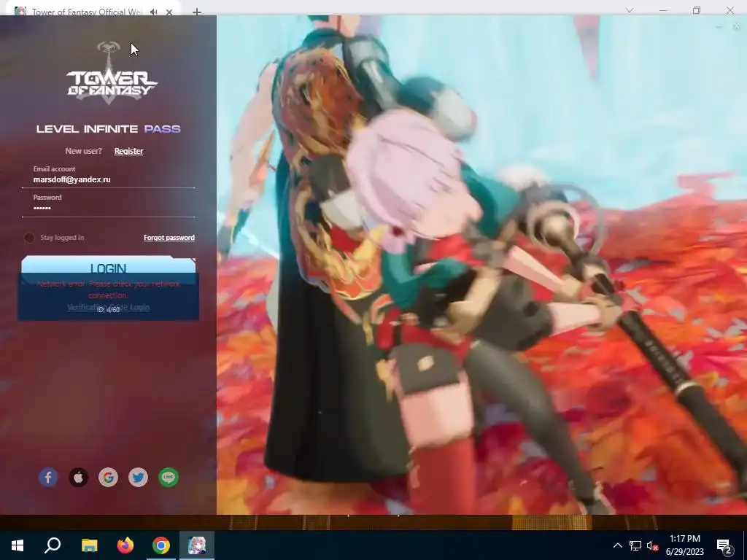Sign in with the Facebook icon
The height and width of the screenshot is (560, 747).
49,477
